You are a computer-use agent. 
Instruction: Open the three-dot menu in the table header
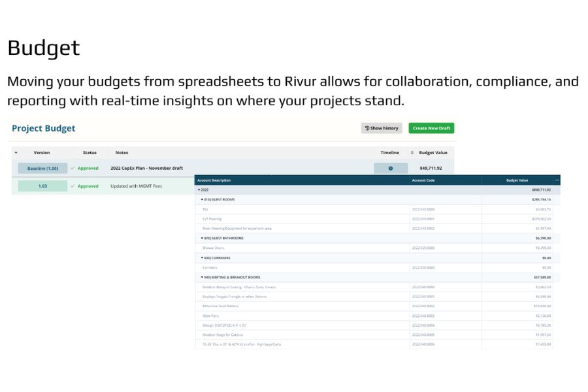pos(557,180)
